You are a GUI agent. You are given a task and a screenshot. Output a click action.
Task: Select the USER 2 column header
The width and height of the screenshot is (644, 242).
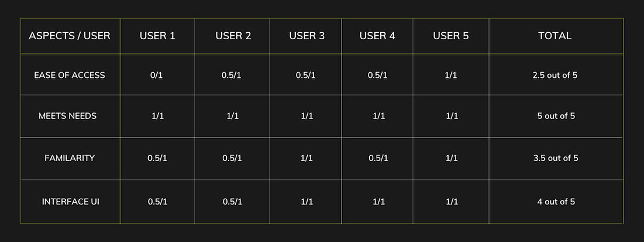pos(233,36)
